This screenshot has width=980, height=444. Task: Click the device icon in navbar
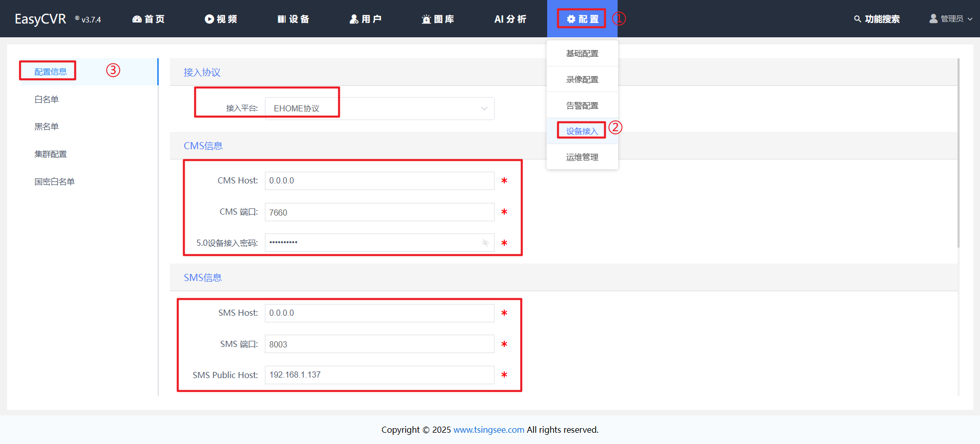pyautogui.click(x=282, y=19)
